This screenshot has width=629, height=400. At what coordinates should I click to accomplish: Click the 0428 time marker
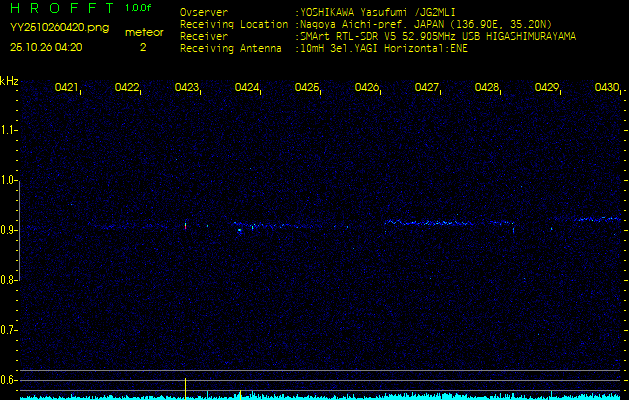coord(487,88)
